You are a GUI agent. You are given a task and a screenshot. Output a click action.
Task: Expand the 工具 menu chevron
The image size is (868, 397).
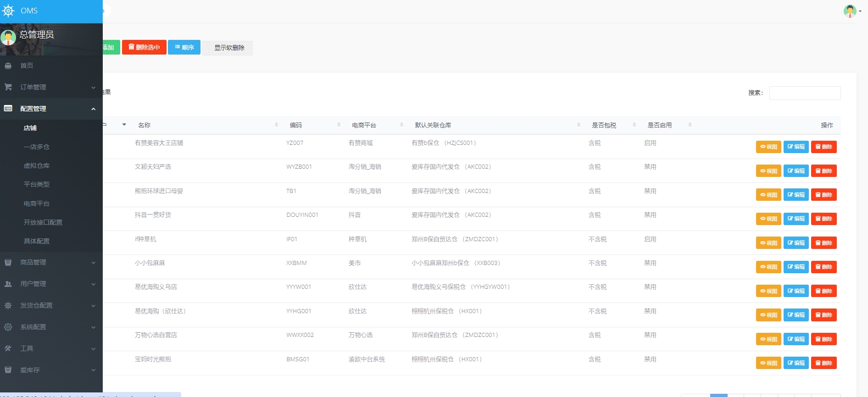pyautogui.click(x=94, y=349)
